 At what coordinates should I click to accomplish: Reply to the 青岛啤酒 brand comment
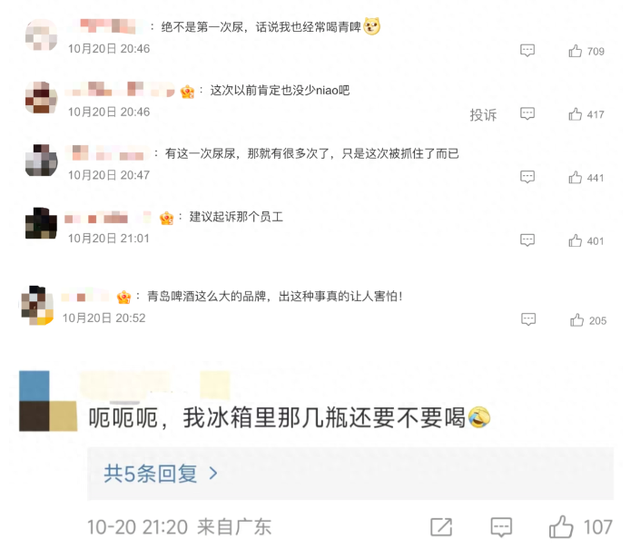tap(529, 319)
